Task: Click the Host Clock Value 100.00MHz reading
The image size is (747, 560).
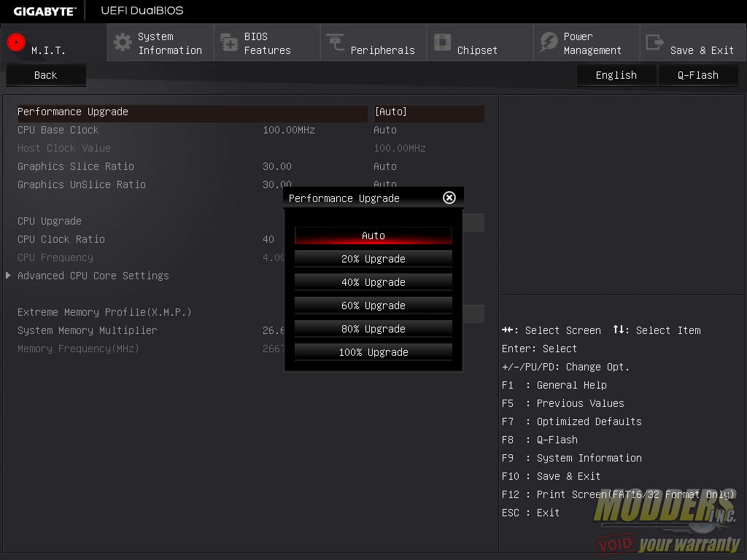Action: [x=400, y=148]
